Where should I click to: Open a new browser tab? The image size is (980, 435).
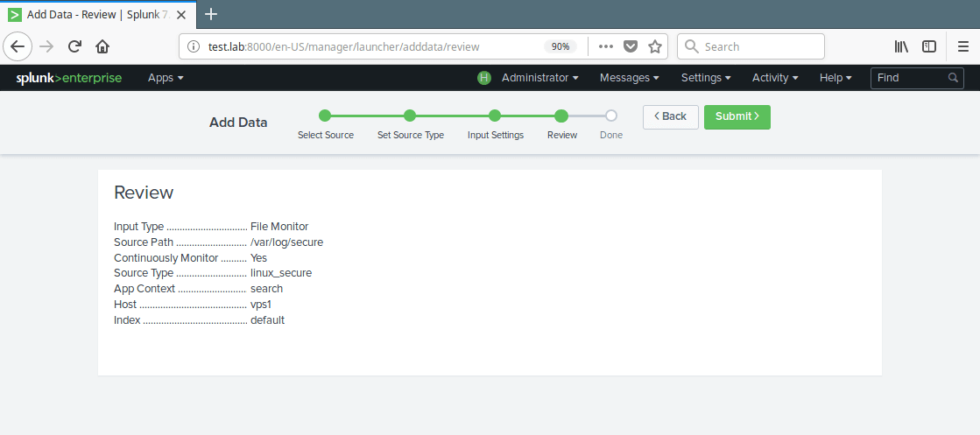point(210,14)
